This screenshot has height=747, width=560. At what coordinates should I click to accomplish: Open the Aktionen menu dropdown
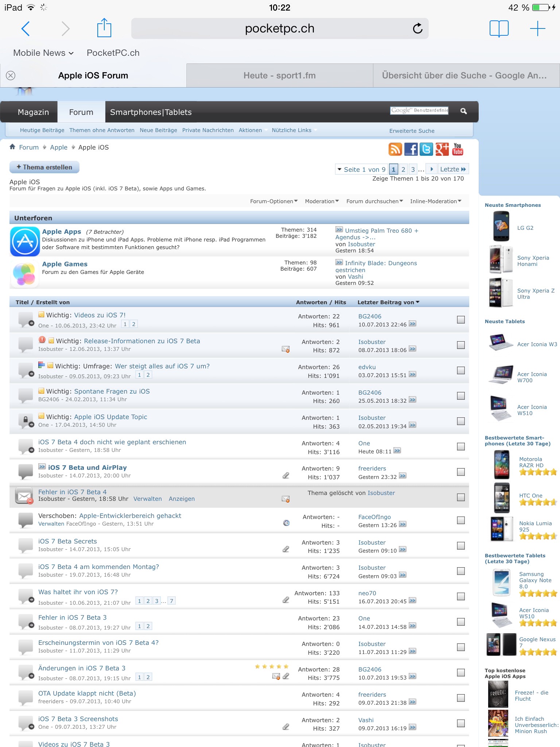(x=253, y=130)
